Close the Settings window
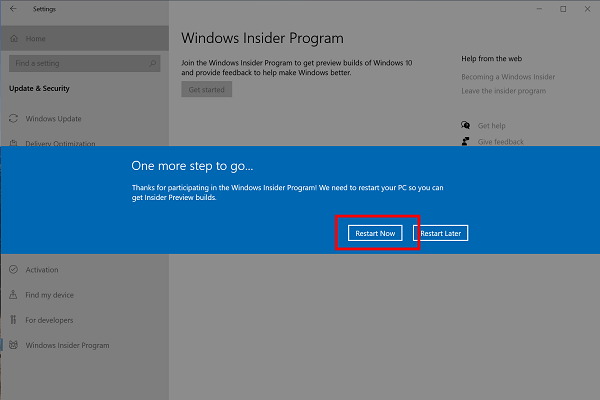600x400 pixels. 587,9
